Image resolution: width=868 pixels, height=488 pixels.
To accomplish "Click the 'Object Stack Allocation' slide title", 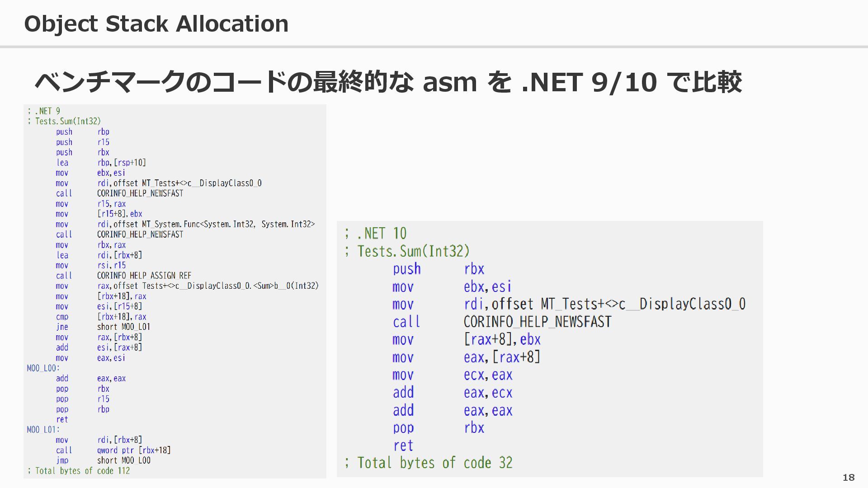I will [x=156, y=23].
